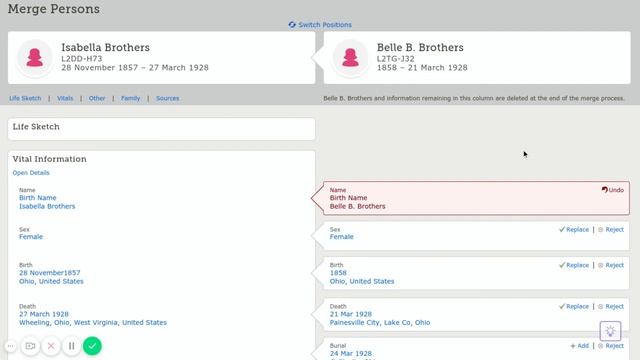
Task: Reject the Sex value
Action: (611, 229)
